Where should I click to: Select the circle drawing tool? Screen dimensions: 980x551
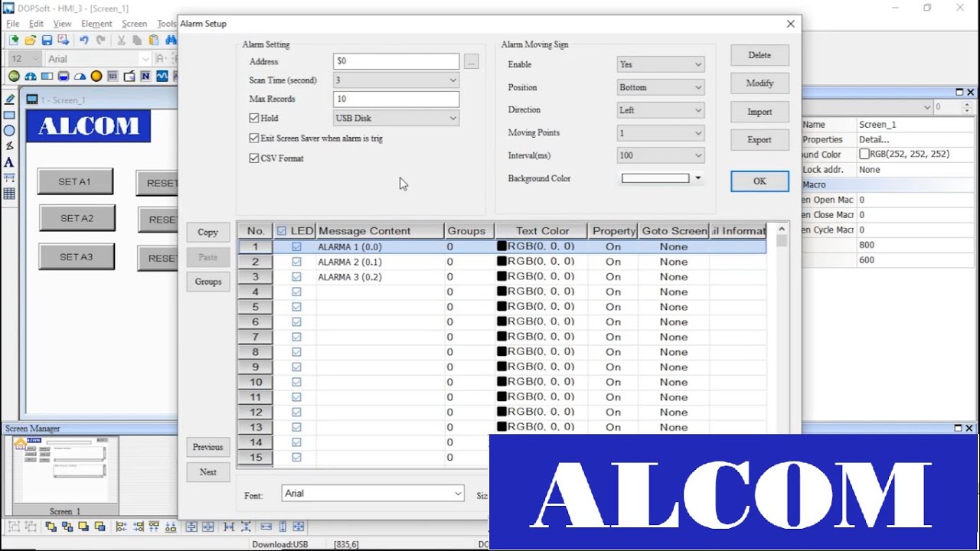click(x=9, y=131)
